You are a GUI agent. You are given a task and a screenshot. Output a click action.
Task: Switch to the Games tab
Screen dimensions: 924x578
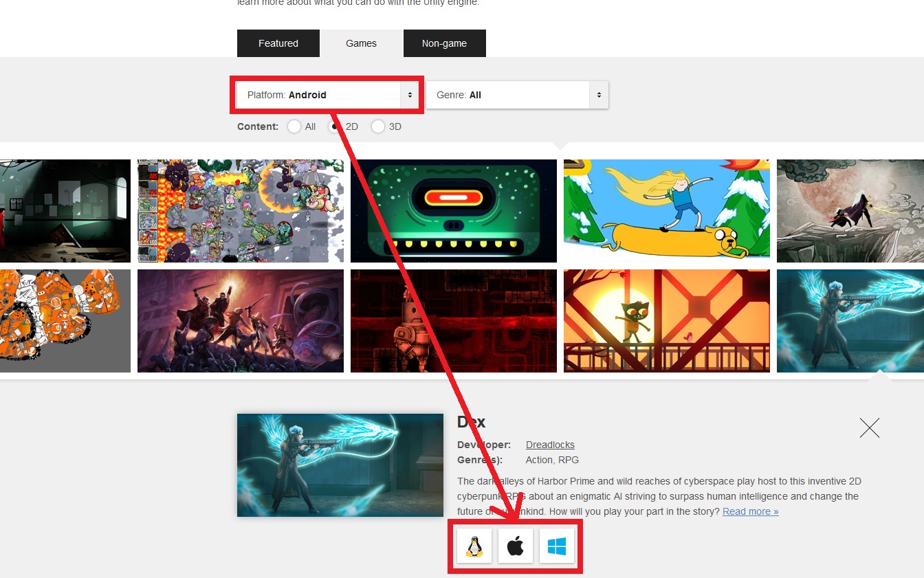[x=362, y=43]
